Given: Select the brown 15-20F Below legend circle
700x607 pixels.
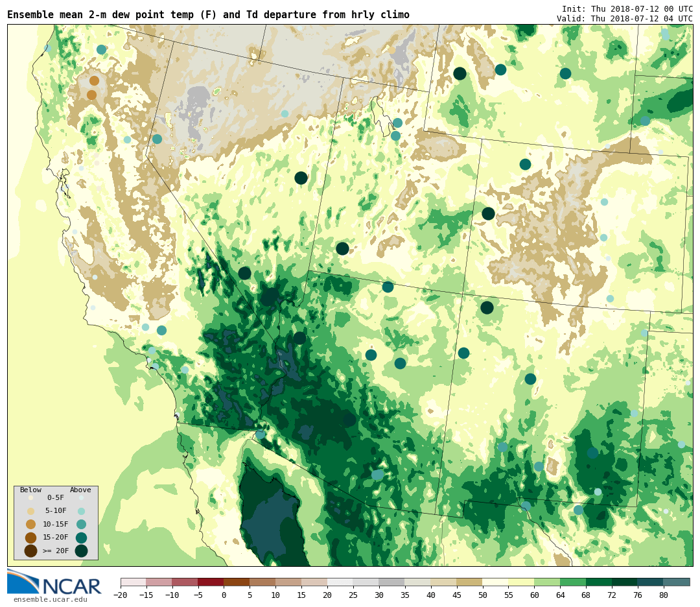Looking at the screenshot, I should (30, 538).
